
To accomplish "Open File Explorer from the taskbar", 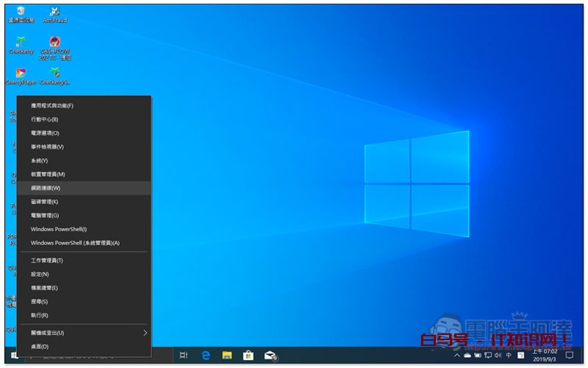I will pos(228,355).
